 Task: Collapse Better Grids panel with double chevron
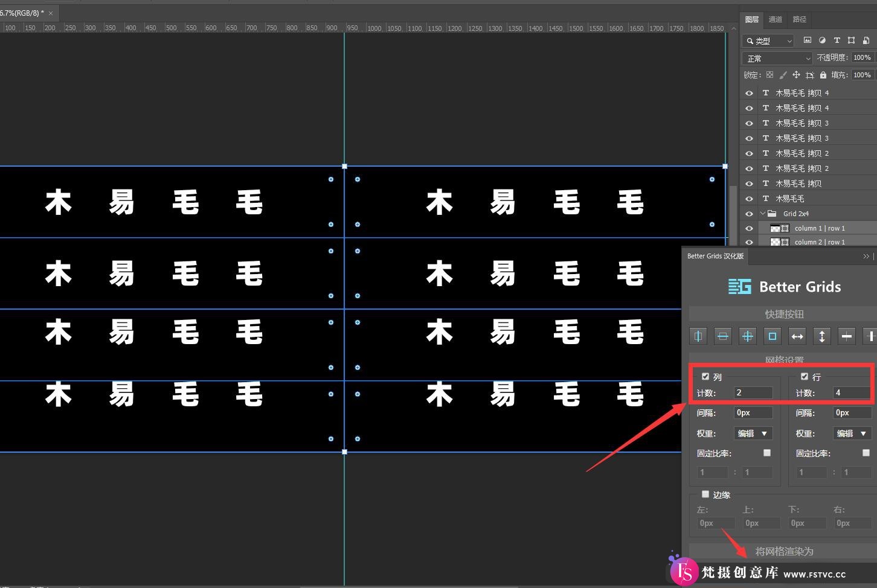coord(866,256)
